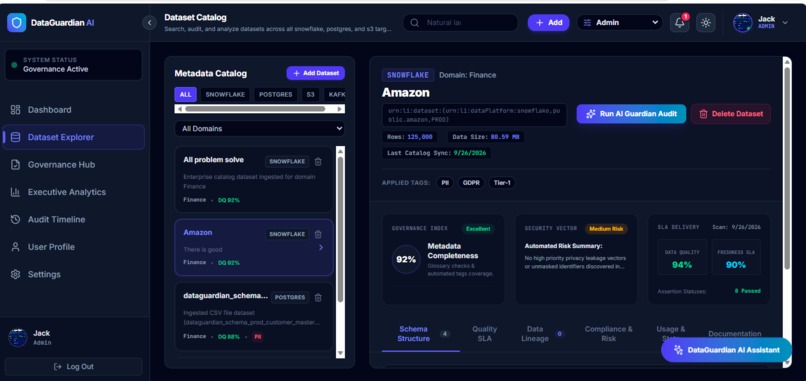Toggle the light theme sun icon
This screenshot has height=381, width=806.
706,23
